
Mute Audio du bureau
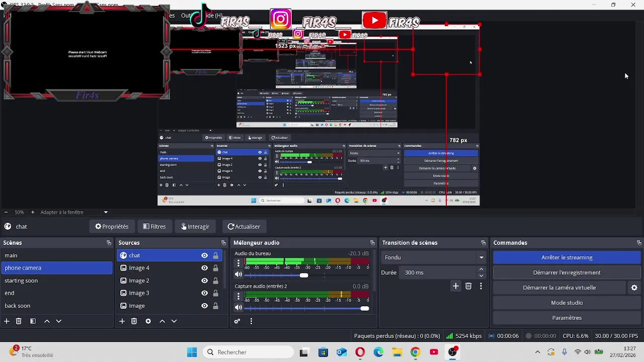coord(238,275)
